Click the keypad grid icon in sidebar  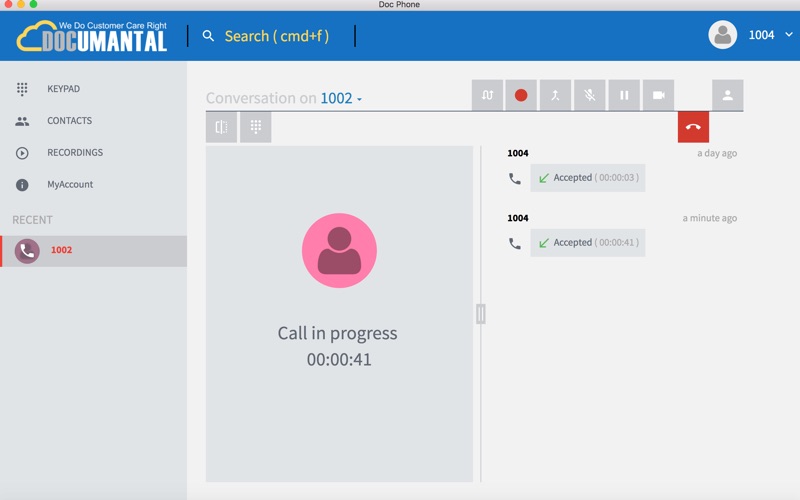point(22,89)
